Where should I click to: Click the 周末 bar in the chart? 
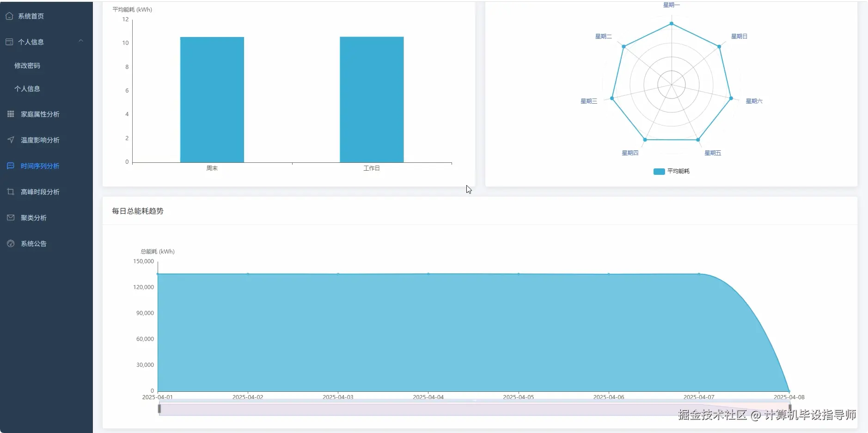tap(212, 99)
